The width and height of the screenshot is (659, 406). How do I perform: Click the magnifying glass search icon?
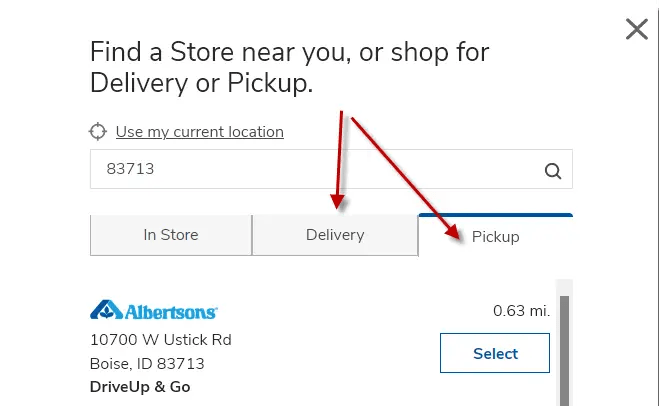553,171
